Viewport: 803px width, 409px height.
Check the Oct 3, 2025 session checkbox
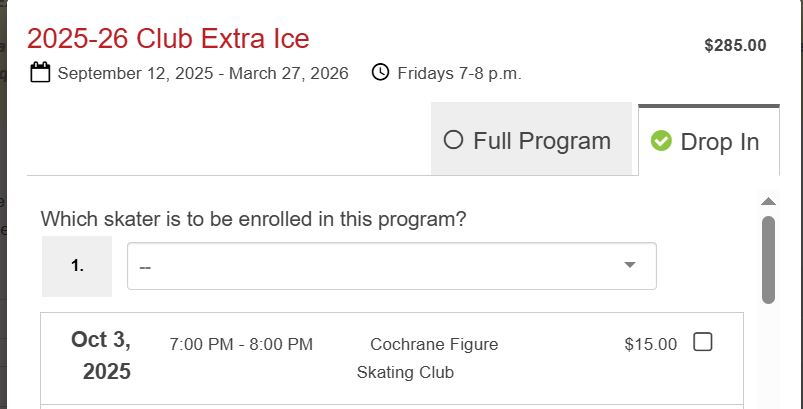click(703, 343)
